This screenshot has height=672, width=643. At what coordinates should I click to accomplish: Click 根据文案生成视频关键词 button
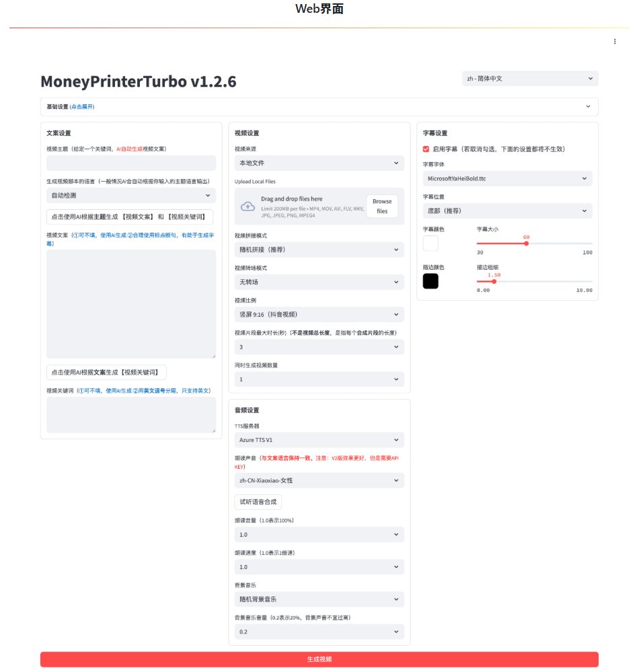(x=106, y=373)
